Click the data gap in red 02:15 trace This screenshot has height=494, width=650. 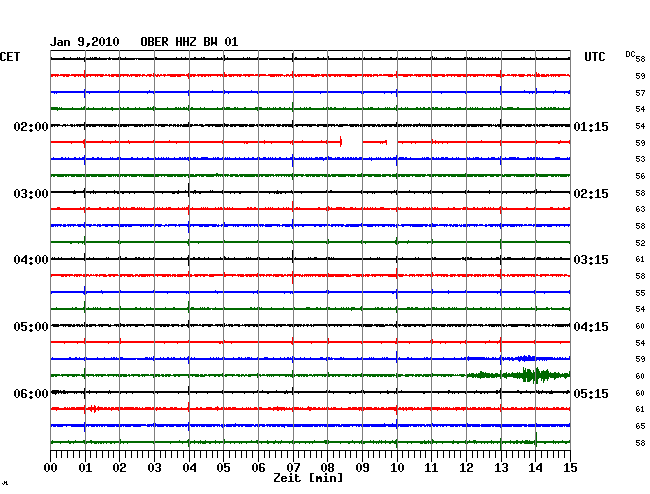pyautogui.click(x=352, y=142)
